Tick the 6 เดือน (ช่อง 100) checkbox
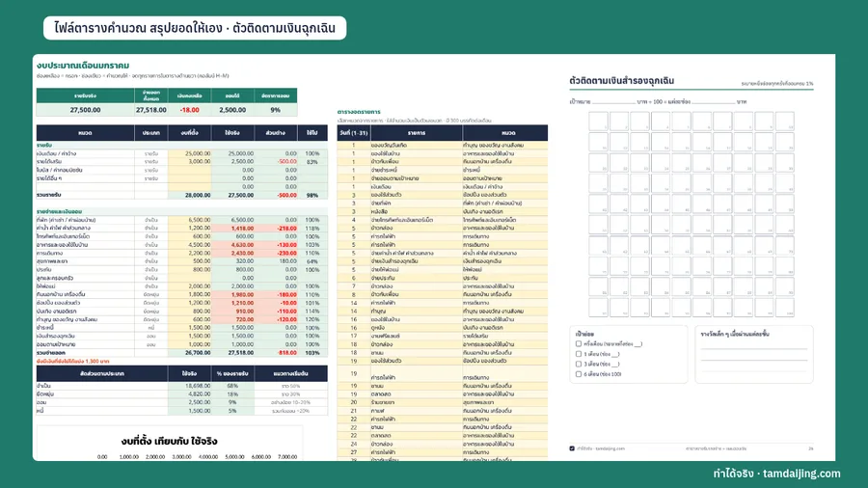868x488 pixels. [x=579, y=374]
